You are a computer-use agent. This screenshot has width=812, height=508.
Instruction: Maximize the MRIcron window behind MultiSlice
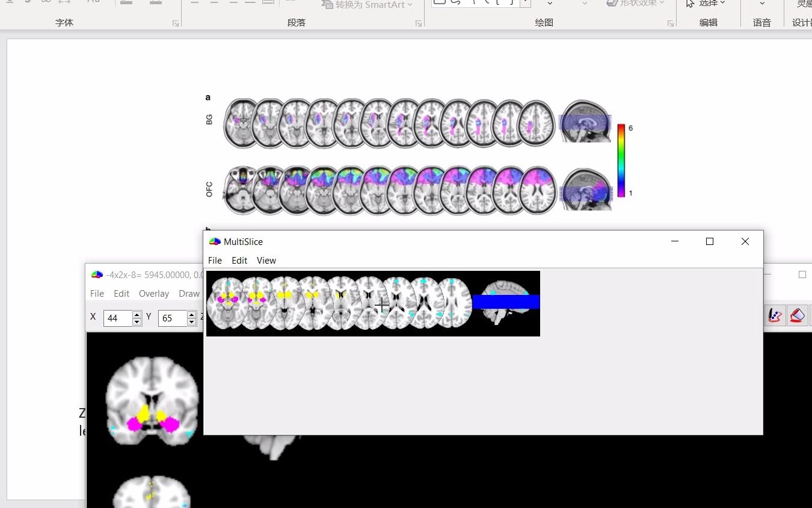(802, 274)
